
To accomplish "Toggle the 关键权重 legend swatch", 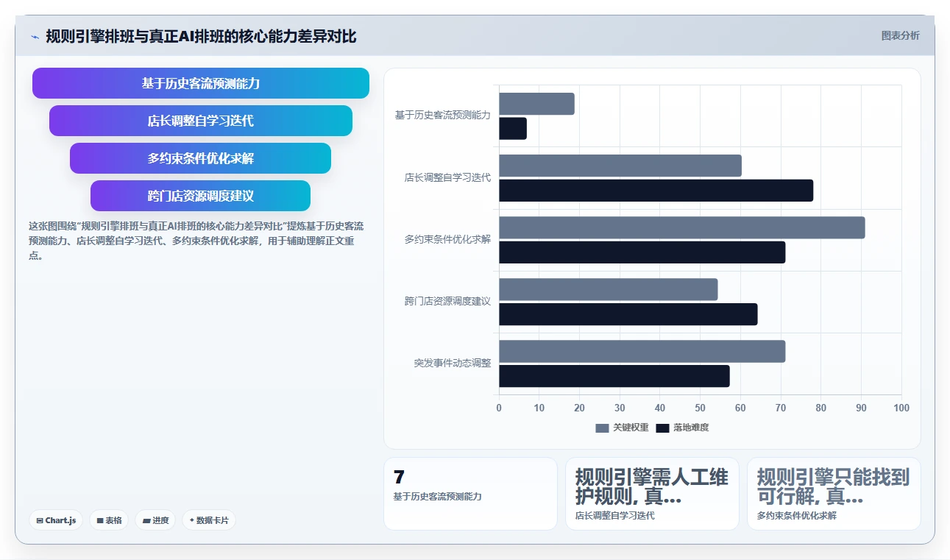I will point(603,428).
